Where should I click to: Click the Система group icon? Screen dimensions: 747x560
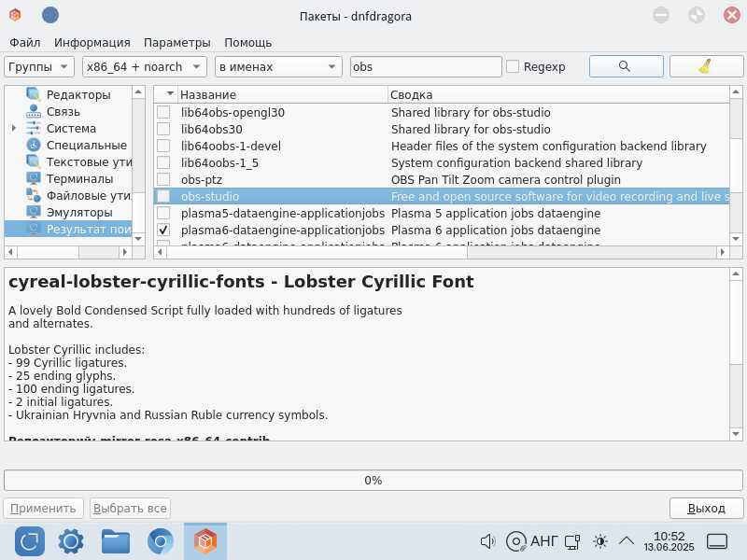[x=34, y=128]
